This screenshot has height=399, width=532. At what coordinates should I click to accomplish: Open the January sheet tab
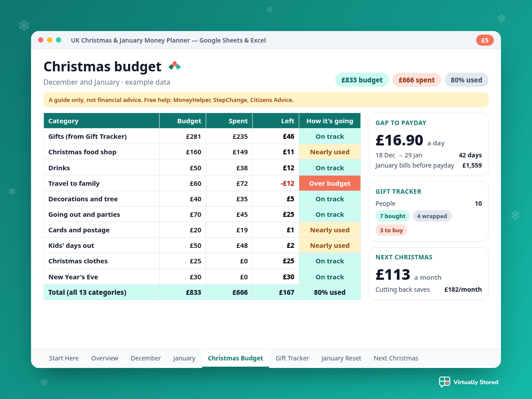184,358
